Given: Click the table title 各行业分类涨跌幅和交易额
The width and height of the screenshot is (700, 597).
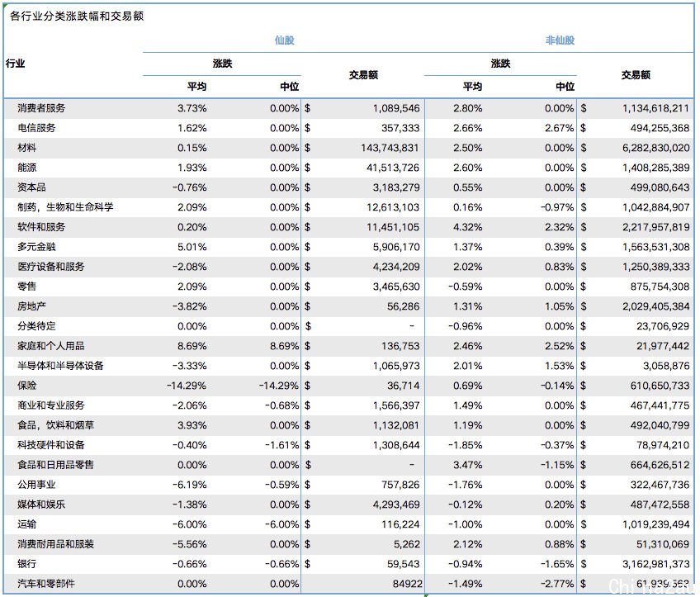Looking at the screenshot, I should tap(77, 17).
